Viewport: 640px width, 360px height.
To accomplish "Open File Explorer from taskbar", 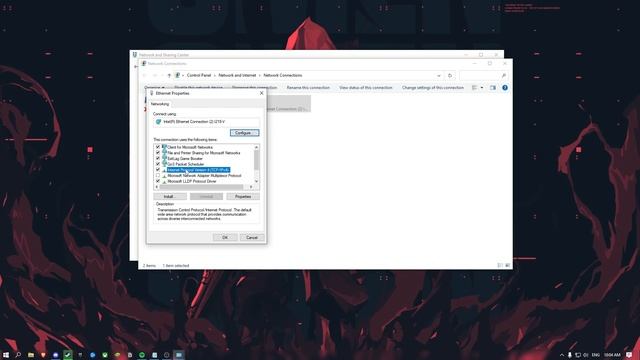I will [31, 355].
